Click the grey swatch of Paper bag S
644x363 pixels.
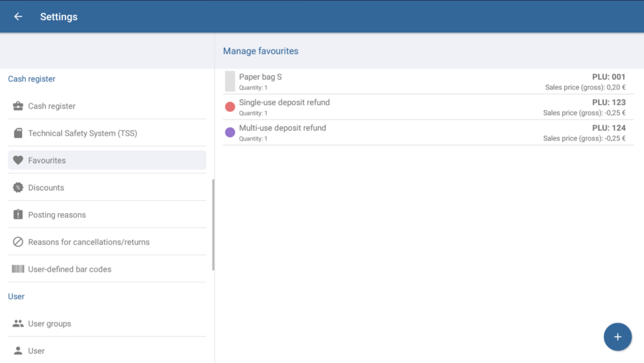coord(230,81)
